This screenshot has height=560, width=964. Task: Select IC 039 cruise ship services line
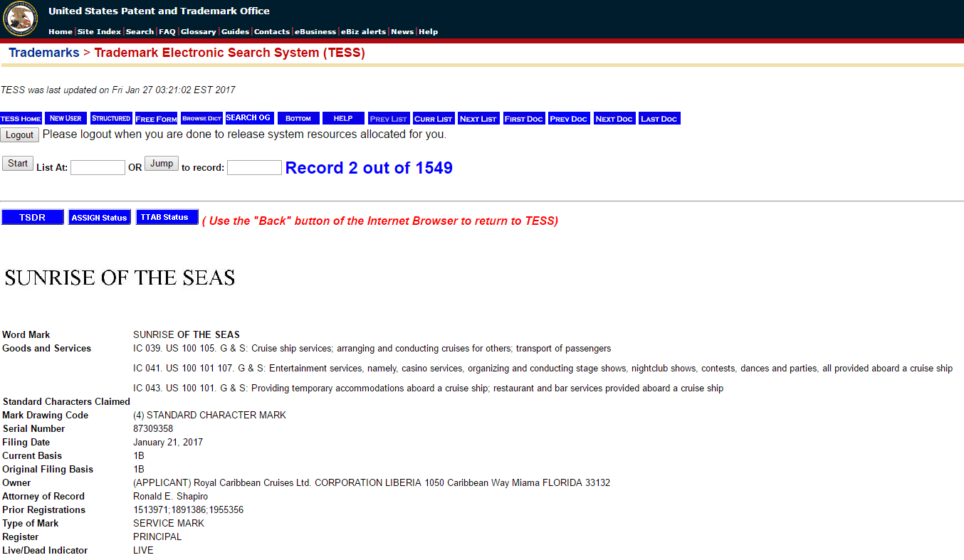click(372, 348)
